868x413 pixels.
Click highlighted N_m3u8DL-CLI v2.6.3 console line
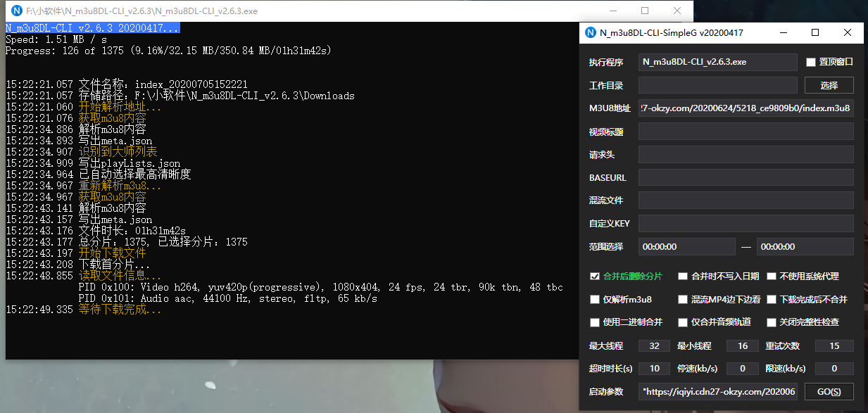click(x=92, y=28)
